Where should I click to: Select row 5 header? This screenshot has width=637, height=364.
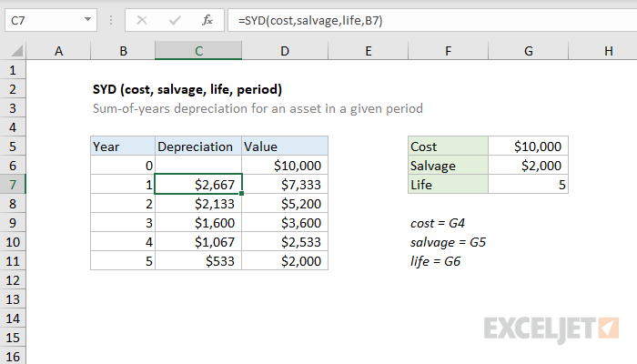coord(13,147)
